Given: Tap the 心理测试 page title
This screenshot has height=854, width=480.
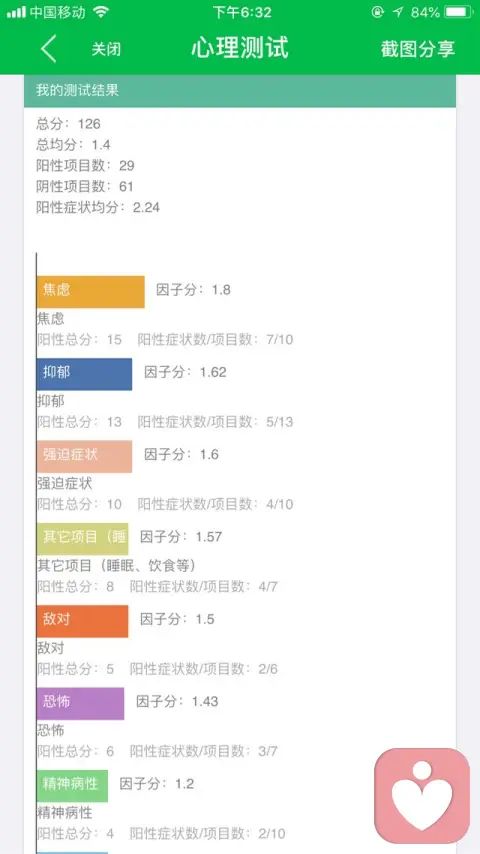Looking at the screenshot, I should 240,48.
